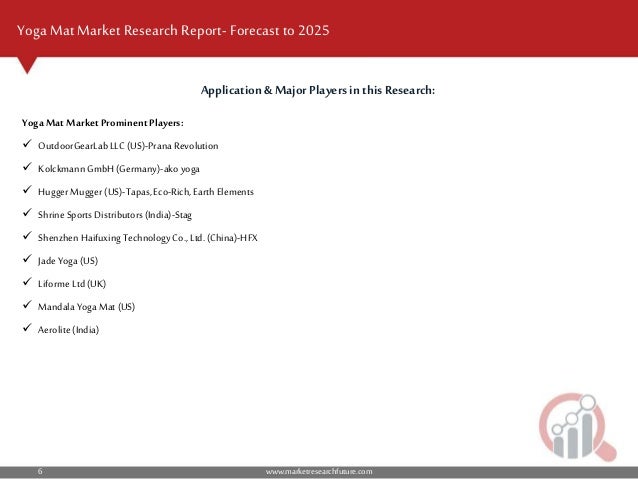This screenshot has height=479, width=638.
Task: Click 'Yoga Mat Market Prominent Players:' subheading
Action: (x=103, y=123)
